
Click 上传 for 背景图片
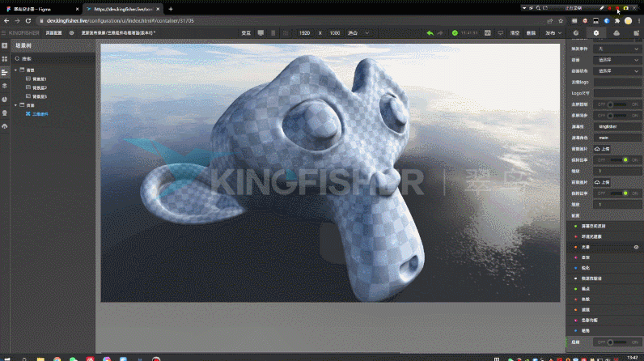pyautogui.click(x=602, y=149)
